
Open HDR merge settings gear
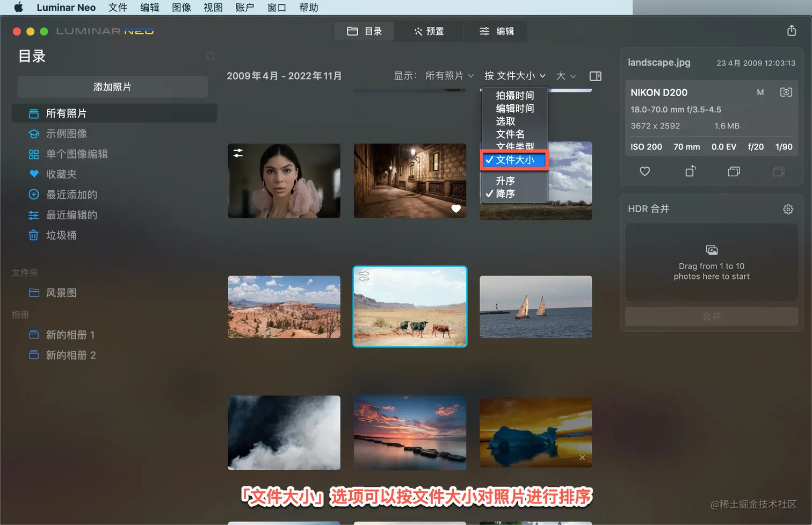point(788,209)
